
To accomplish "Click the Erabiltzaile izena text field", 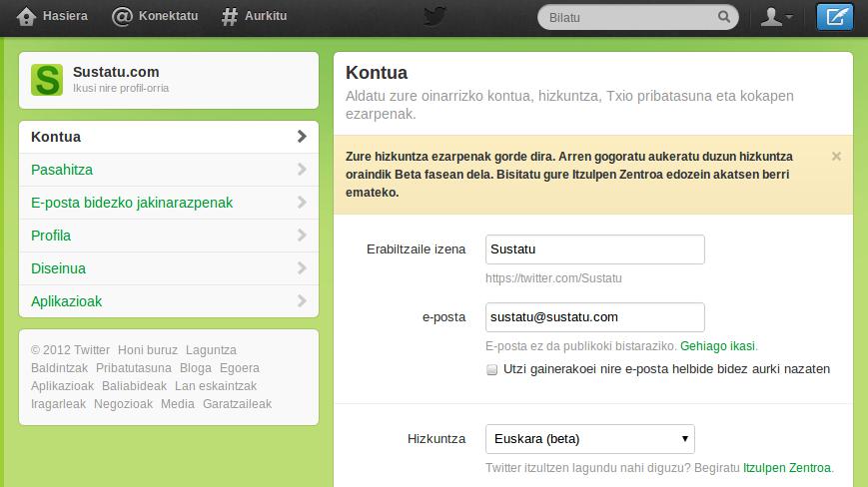I will [x=594, y=249].
